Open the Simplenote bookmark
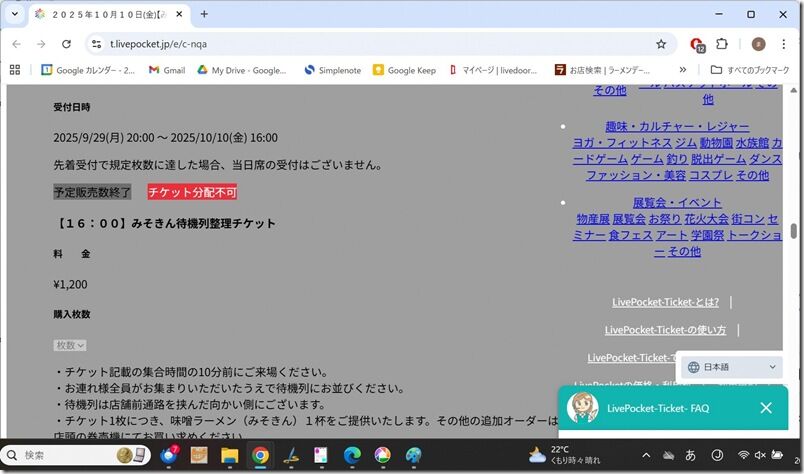This screenshot has height=474, width=804. coord(333,70)
